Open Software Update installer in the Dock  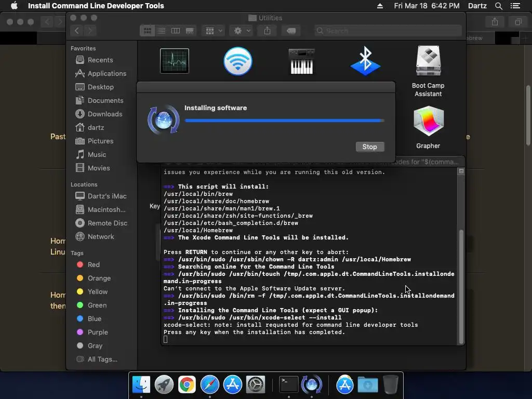pyautogui.click(x=312, y=384)
